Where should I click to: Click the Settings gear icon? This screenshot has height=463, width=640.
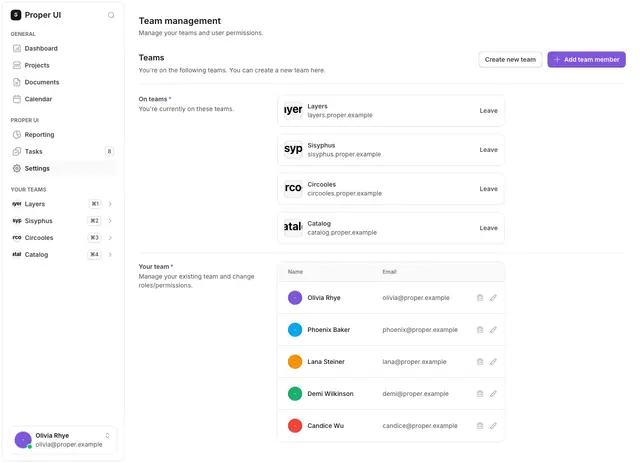17,168
